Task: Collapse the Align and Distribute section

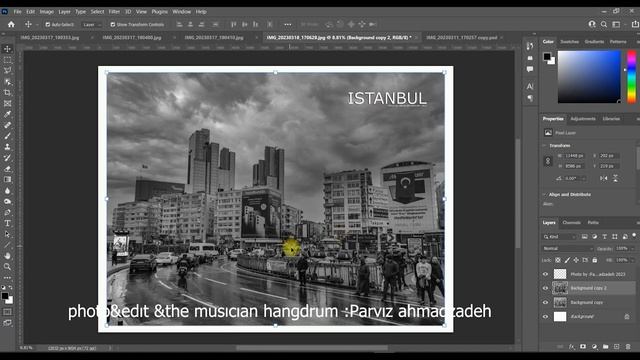Action: click(x=544, y=194)
